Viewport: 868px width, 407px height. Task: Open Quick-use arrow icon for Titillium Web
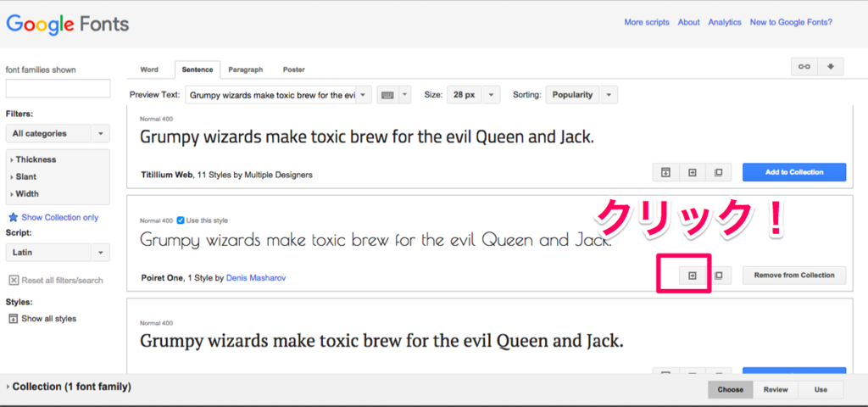692,172
